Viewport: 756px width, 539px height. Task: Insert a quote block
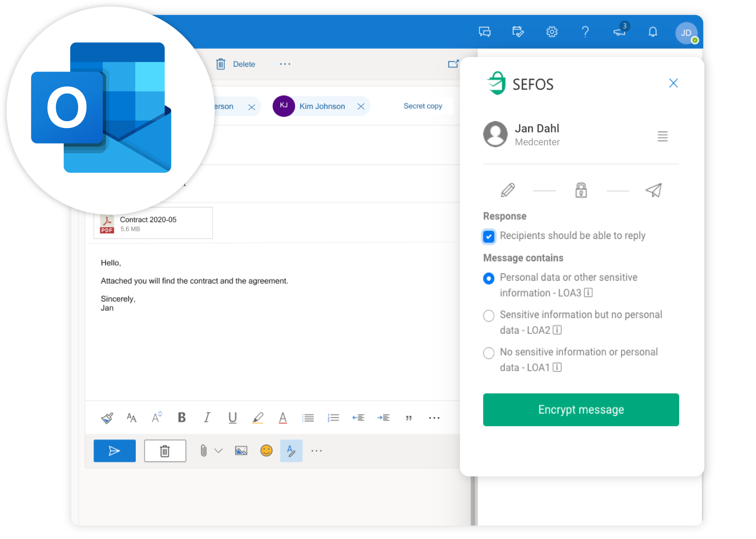click(x=408, y=418)
